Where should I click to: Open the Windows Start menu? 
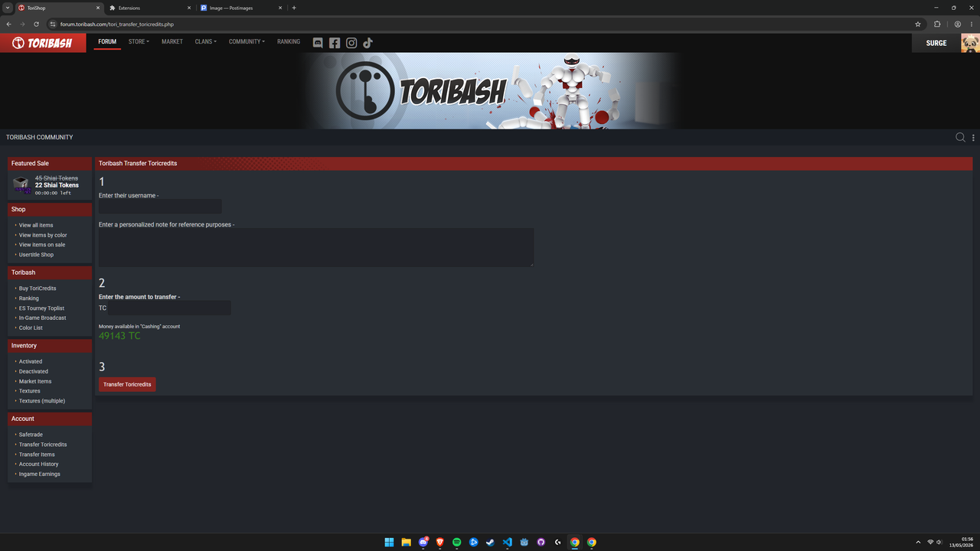tap(389, 542)
